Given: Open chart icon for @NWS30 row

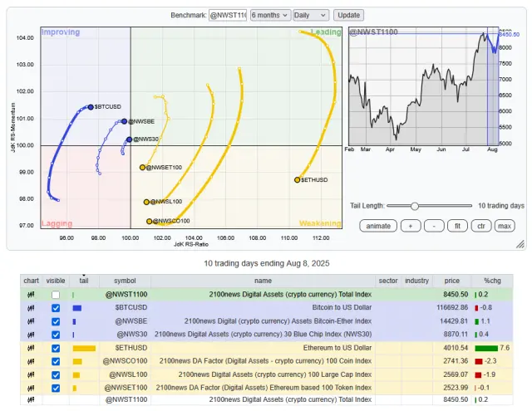Looking at the screenshot, I should pos(31,335).
